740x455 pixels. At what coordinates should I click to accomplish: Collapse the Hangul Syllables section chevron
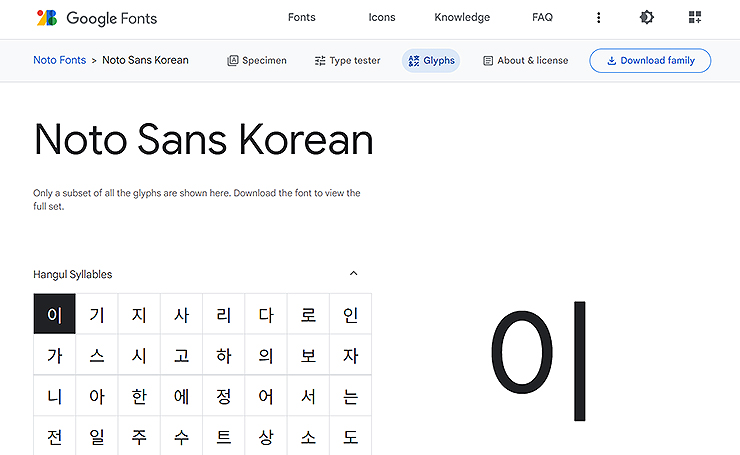click(353, 273)
